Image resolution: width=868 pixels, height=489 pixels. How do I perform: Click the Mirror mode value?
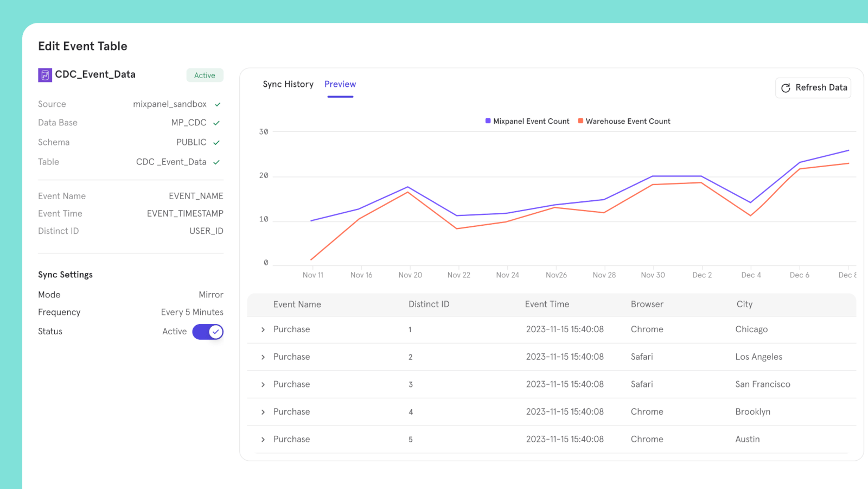coord(211,295)
